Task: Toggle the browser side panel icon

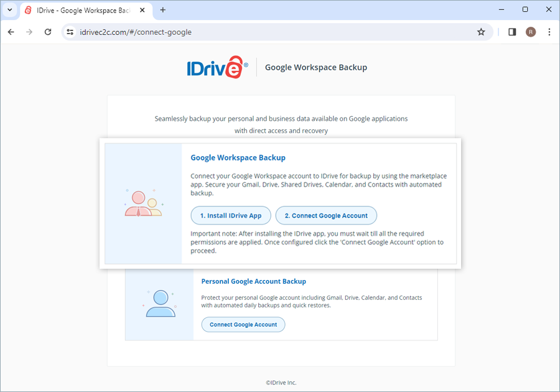Action: pos(512,32)
